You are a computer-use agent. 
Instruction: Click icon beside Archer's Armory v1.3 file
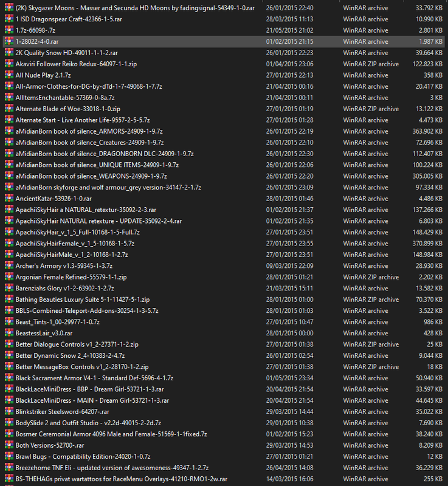tap(9, 265)
